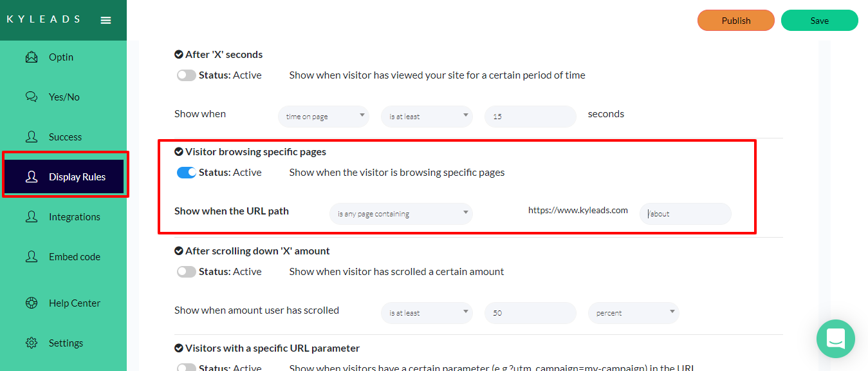Viewport: 868px width, 371px height.
Task: Open the Display Rules menu item
Action: click(77, 177)
